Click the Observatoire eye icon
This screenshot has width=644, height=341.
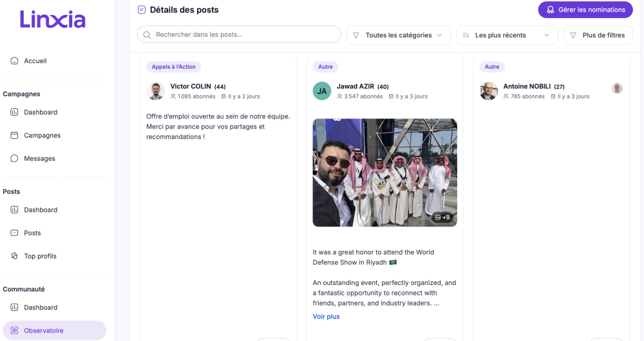(x=14, y=330)
